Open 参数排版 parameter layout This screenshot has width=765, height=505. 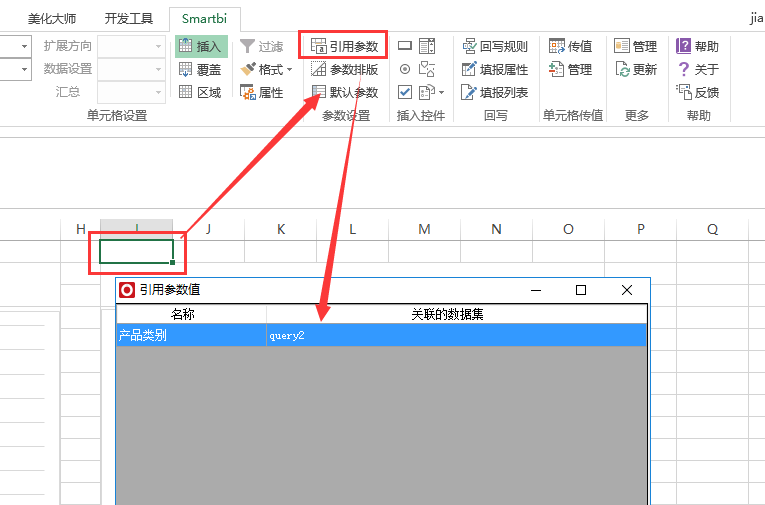coord(344,70)
